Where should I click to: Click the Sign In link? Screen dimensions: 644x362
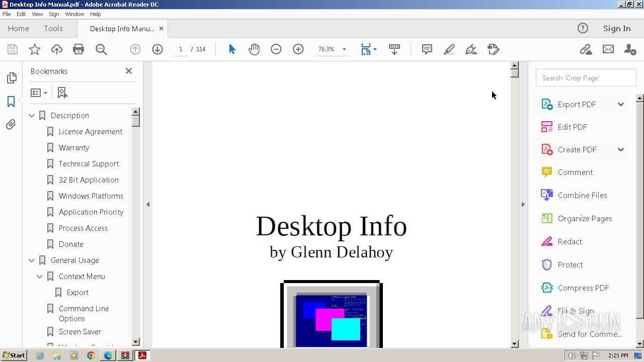pyautogui.click(x=617, y=28)
